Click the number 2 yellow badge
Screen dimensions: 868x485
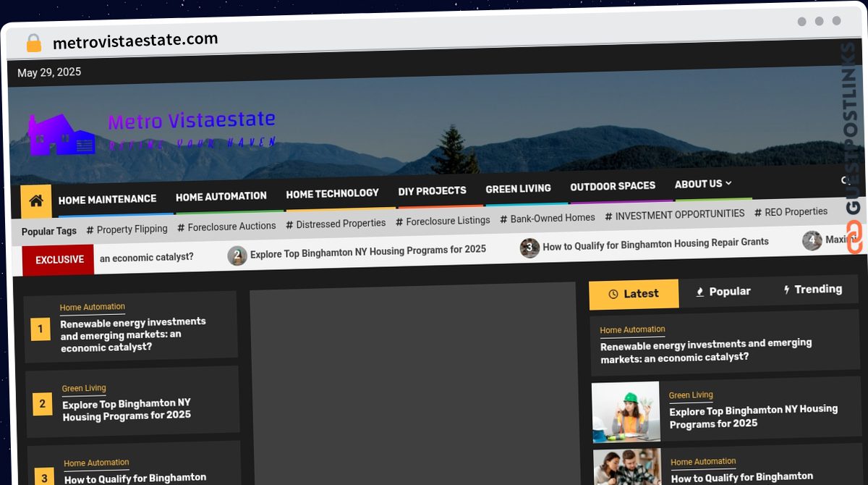click(43, 404)
